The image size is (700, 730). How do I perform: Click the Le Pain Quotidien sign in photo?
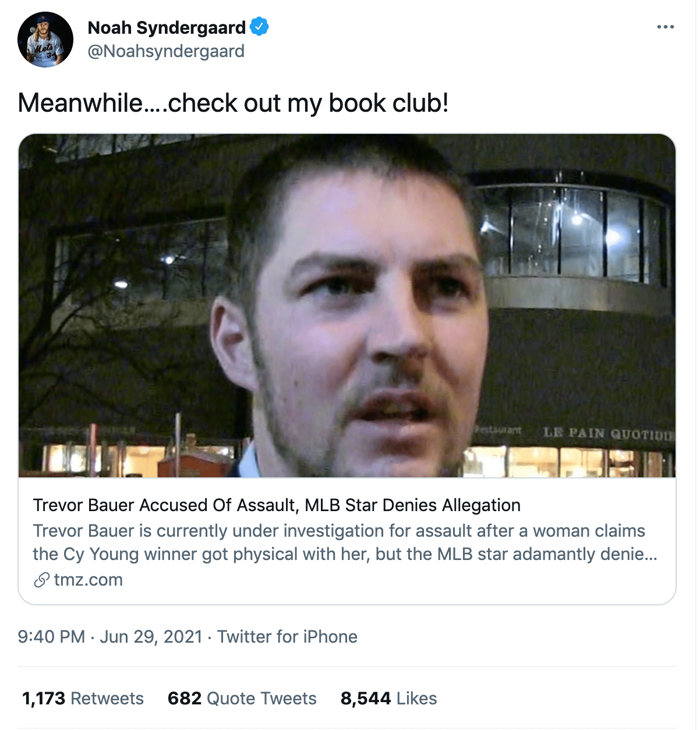point(609,433)
